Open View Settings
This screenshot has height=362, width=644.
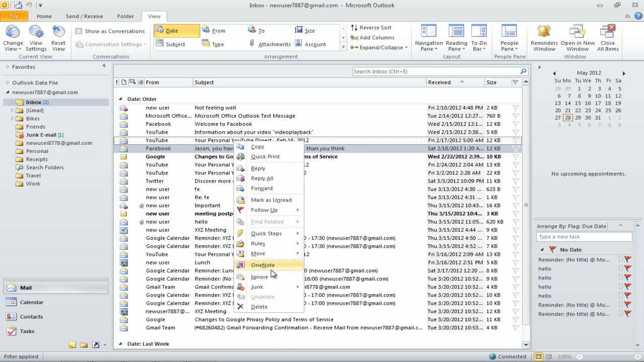click(36, 38)
